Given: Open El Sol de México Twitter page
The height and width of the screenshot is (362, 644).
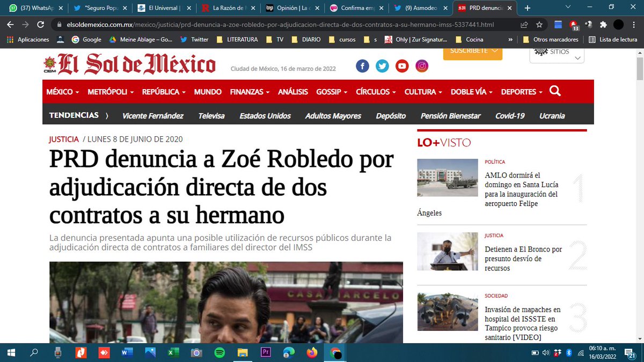Looking at the screenshot, I should coord(382,66).
